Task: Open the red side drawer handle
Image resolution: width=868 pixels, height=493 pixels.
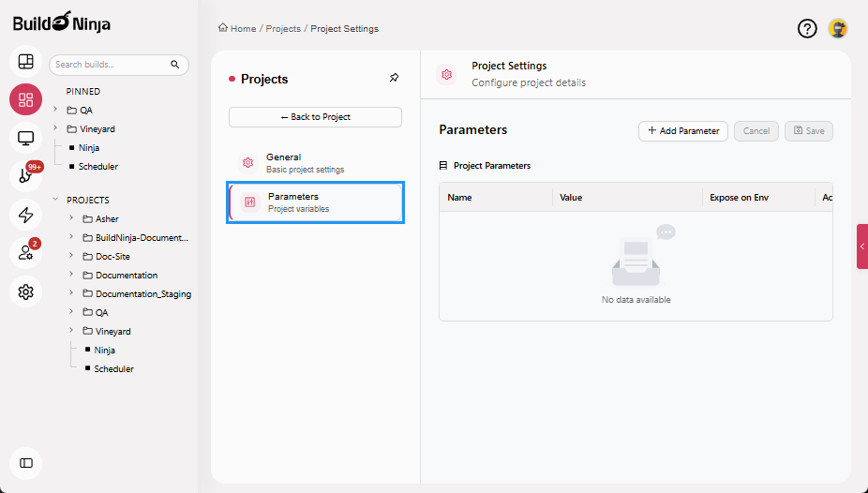Action: click(x=862, y=246)
